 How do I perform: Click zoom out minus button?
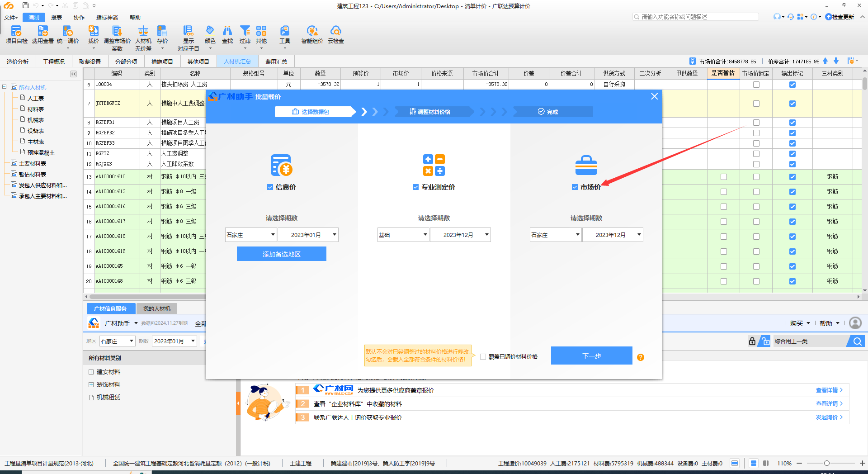tap(799, 463)
